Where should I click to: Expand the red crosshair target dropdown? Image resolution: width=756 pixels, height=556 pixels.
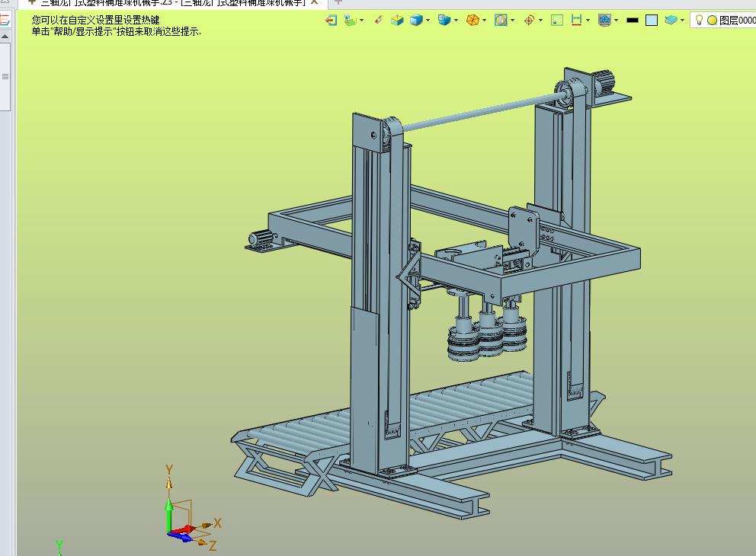pos(540,21)
